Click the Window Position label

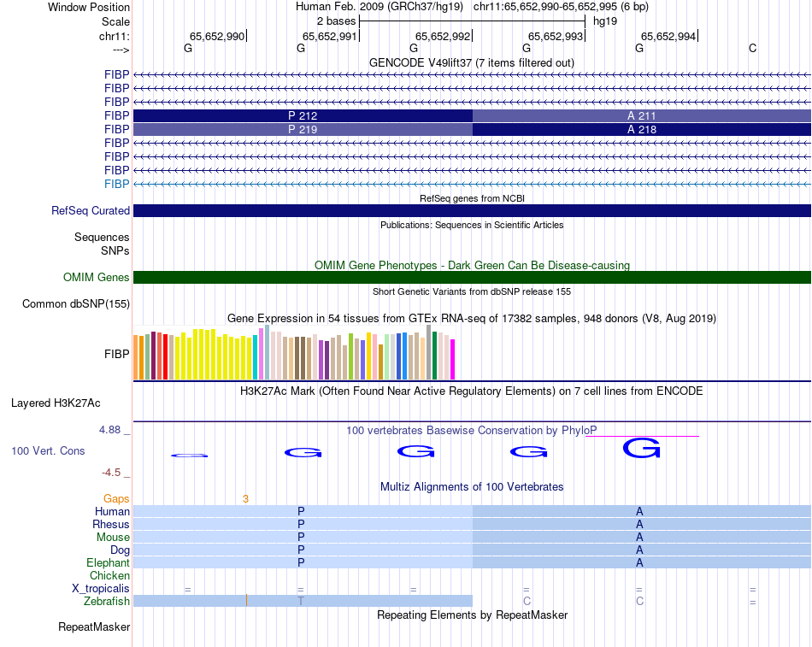pyautogui.click(x=89, y=7)
